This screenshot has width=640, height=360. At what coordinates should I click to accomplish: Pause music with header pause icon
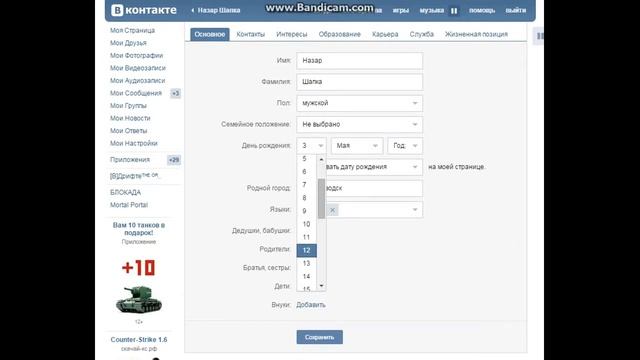click(x=454, y=11)
